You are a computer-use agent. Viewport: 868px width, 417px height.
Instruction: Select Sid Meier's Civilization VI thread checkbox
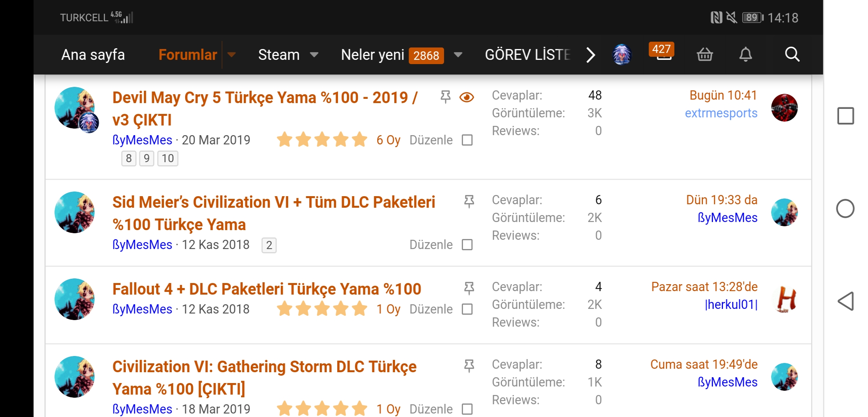tap(467, 245)
